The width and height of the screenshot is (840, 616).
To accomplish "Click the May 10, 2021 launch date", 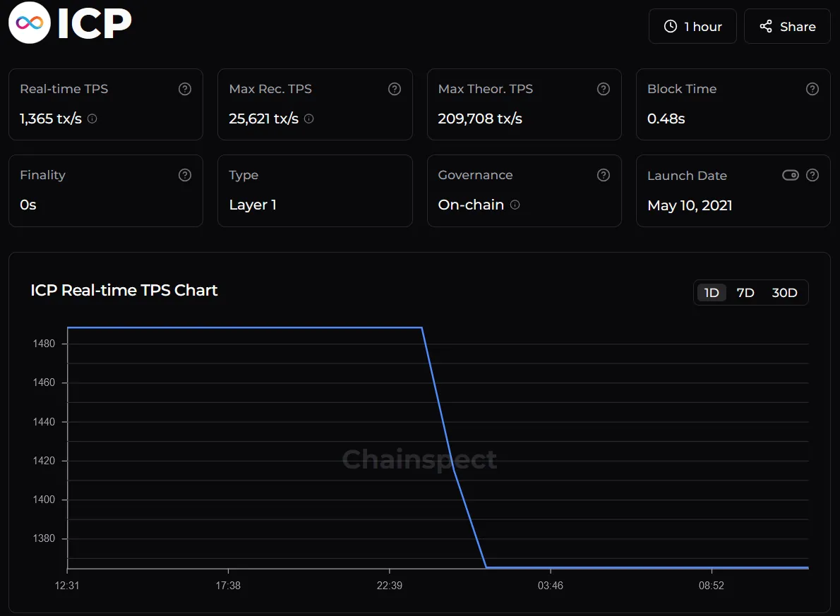I will click(x=690, y=205).
